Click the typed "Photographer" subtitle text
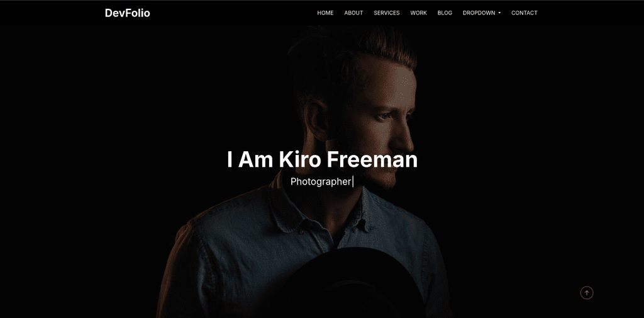644x318 pixels. click(x=321, y=181)
